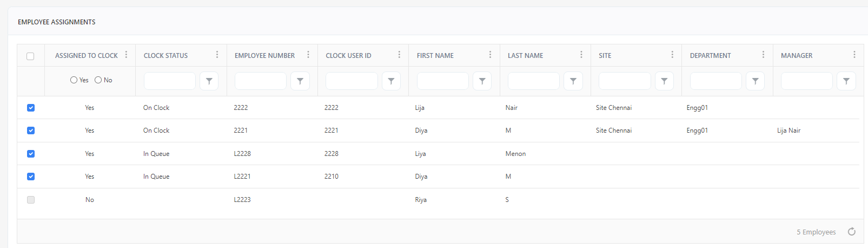The height and width of the screenshot is (248, 868).
Task: Click the filter icon for Clock Status
Action: [x=209, y=81]
